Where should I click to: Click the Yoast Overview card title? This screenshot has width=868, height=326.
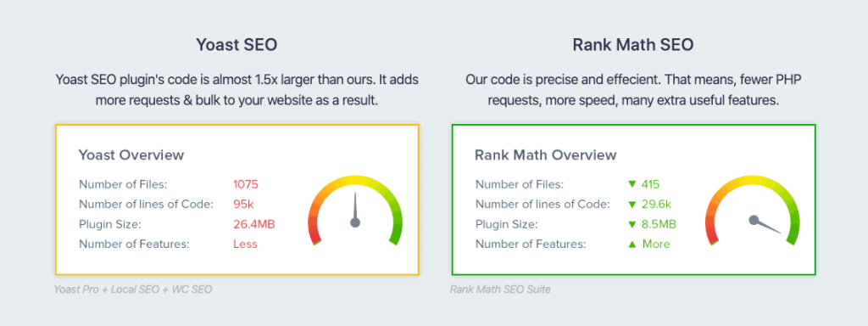point(131,155)
